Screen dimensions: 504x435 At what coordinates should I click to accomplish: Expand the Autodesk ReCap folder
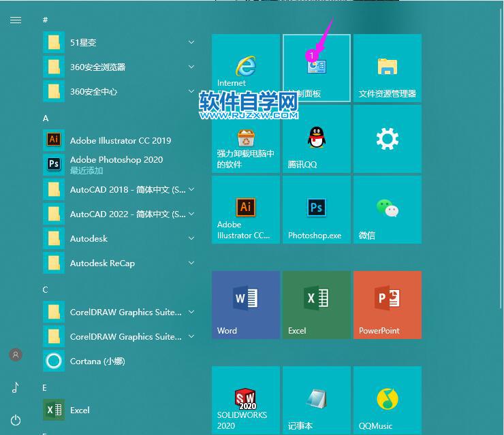(x=191, y=263)
